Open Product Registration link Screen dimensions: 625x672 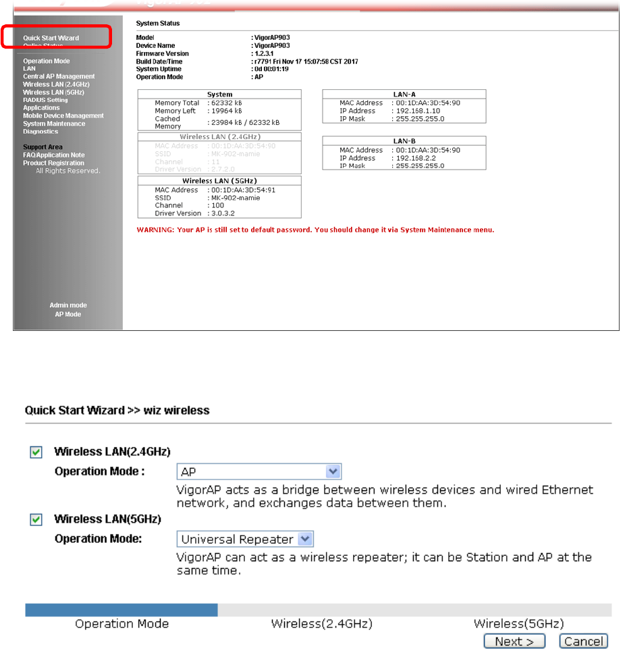[x=53, y=163]
